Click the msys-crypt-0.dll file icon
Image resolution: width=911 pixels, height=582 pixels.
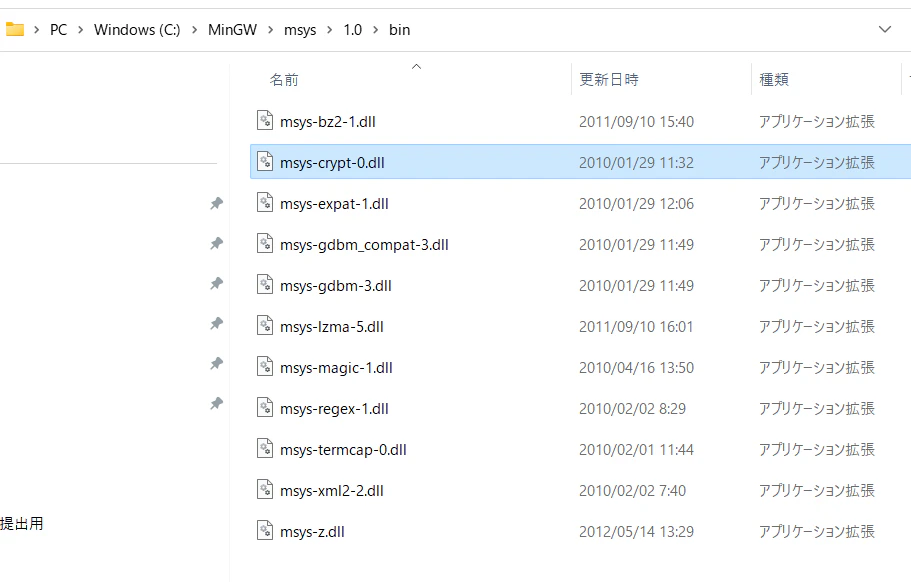tap(265, 161)
